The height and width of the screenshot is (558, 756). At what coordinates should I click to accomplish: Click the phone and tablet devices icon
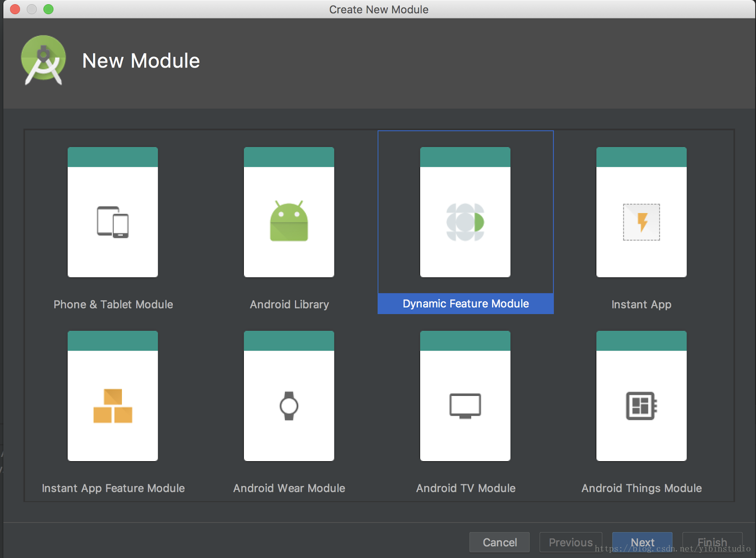(113, 222)
